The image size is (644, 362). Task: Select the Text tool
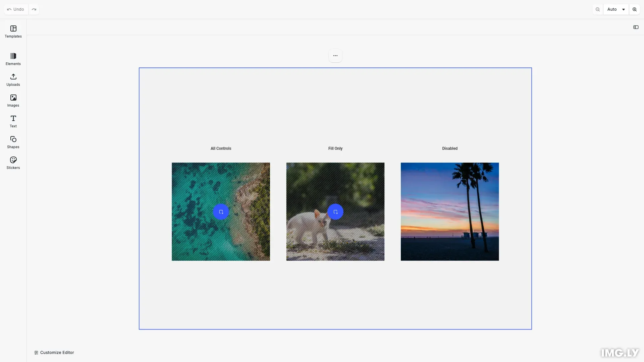tap(13, 121)
